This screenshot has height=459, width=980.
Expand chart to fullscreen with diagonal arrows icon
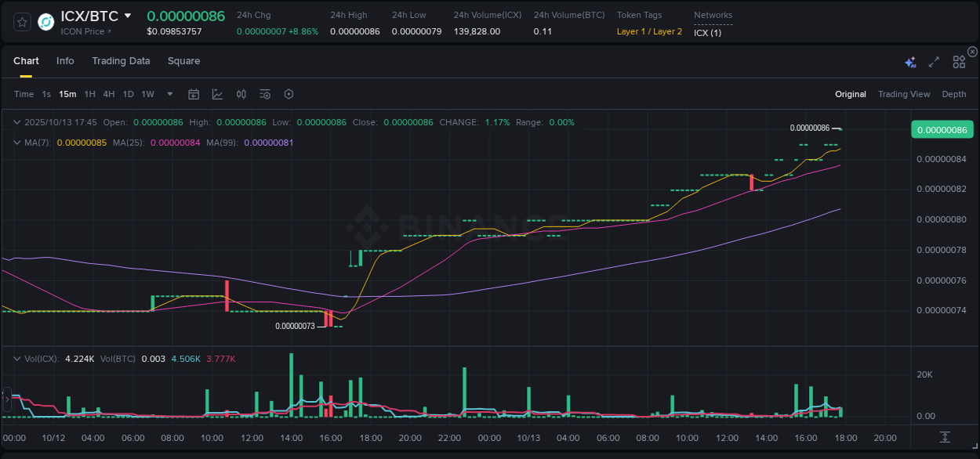click(934, 61)
